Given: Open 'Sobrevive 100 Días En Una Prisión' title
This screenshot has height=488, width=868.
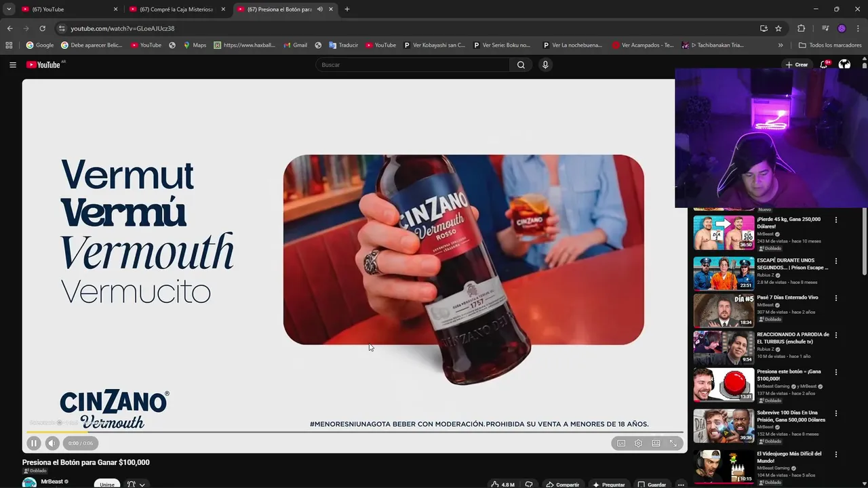Looking at the screenshot, I should pyautogui.click(x=791, y=416).
